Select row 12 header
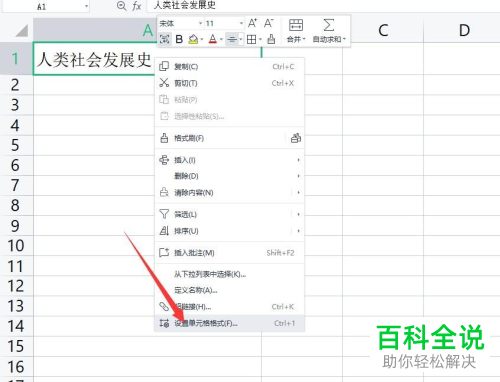 (x=16, y=286)
